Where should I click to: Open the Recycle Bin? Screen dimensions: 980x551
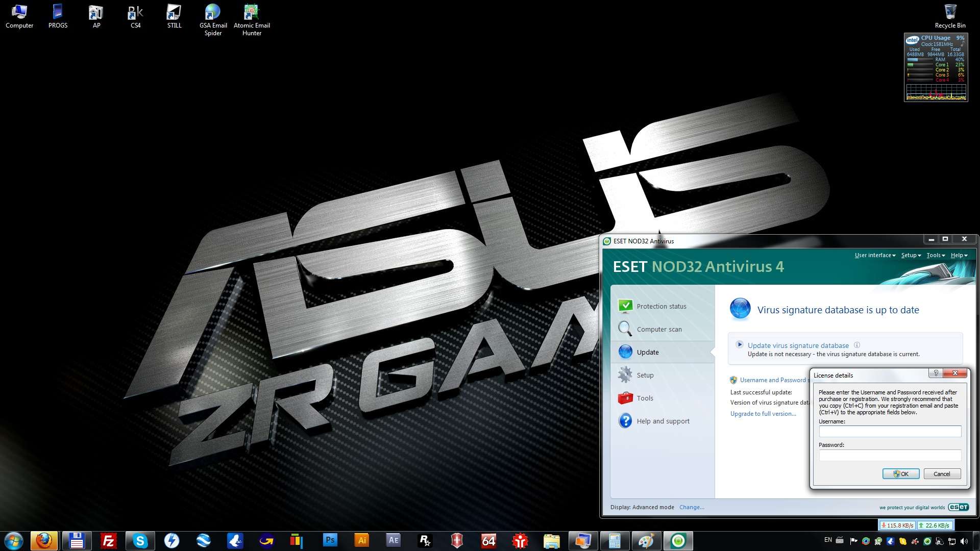950,16
